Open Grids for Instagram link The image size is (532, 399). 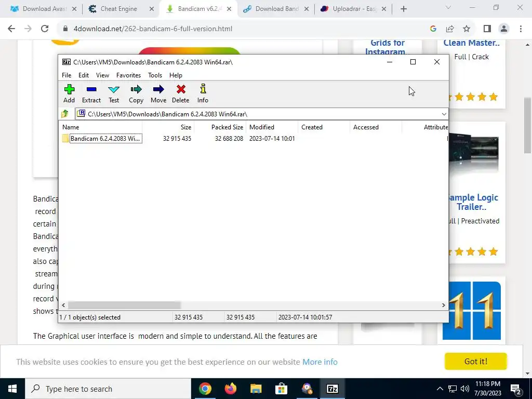(x=387, y=47)
